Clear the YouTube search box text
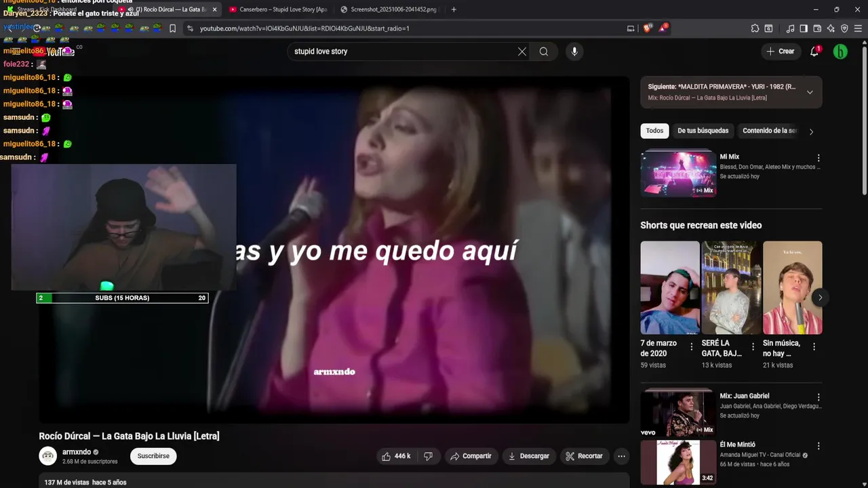This screenshot has width=868, height=488. click(x=522, y=52)
